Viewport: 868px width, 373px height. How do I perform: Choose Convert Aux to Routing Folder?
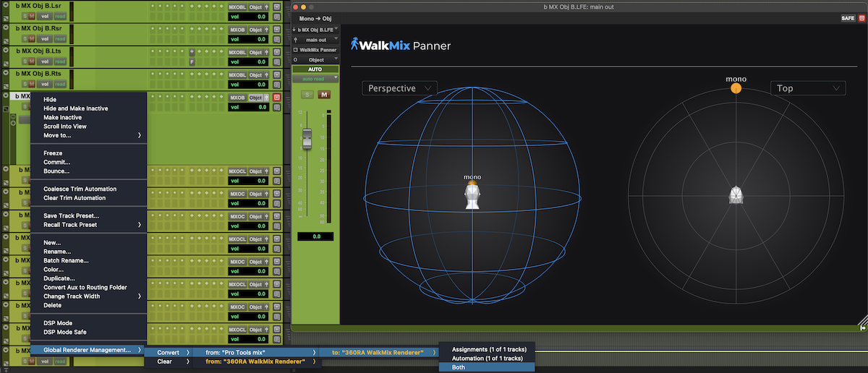(x=85, y=287)
